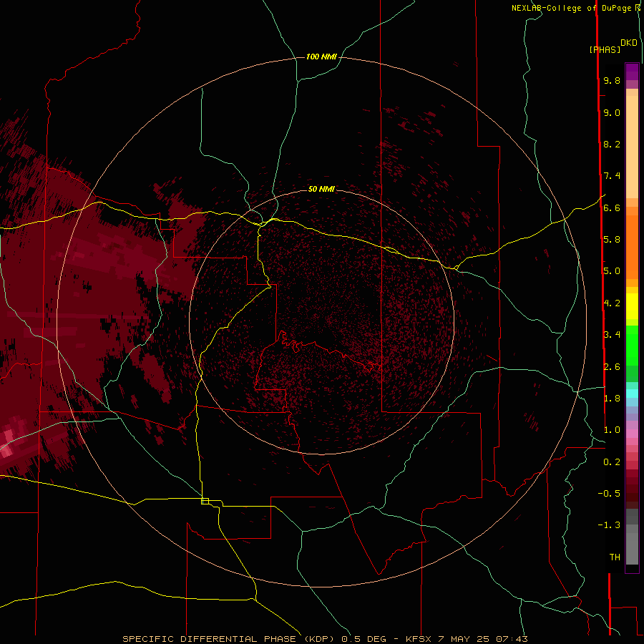This screenshot has width=644, height=644.
Task: Click the 9.8 legend value
Action: [x=612, y=80]
